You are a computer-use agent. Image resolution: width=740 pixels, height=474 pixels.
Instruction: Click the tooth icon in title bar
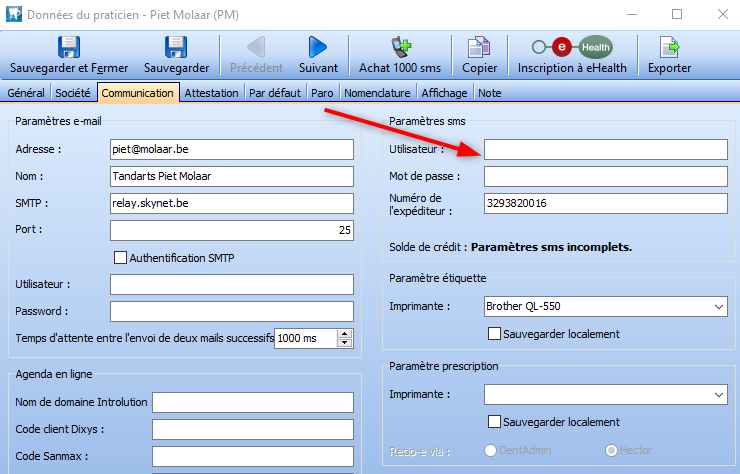[13, 14]
